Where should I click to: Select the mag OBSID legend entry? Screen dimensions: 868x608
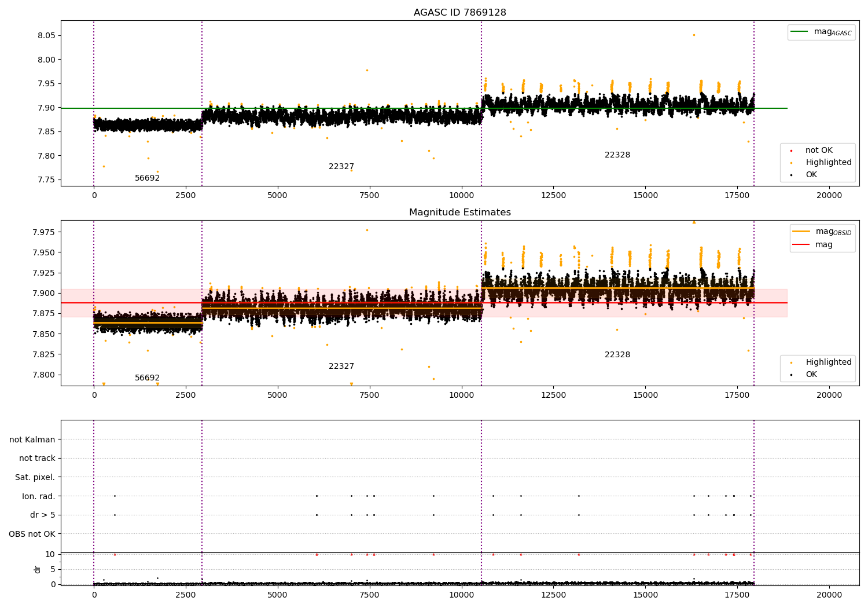(x=822, y=232)
